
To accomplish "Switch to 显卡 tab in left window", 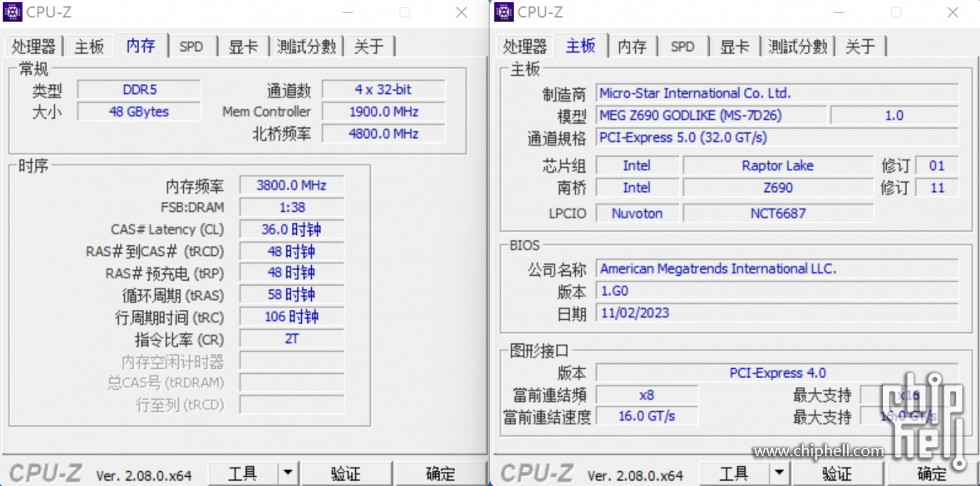I will tap(244, 47).
